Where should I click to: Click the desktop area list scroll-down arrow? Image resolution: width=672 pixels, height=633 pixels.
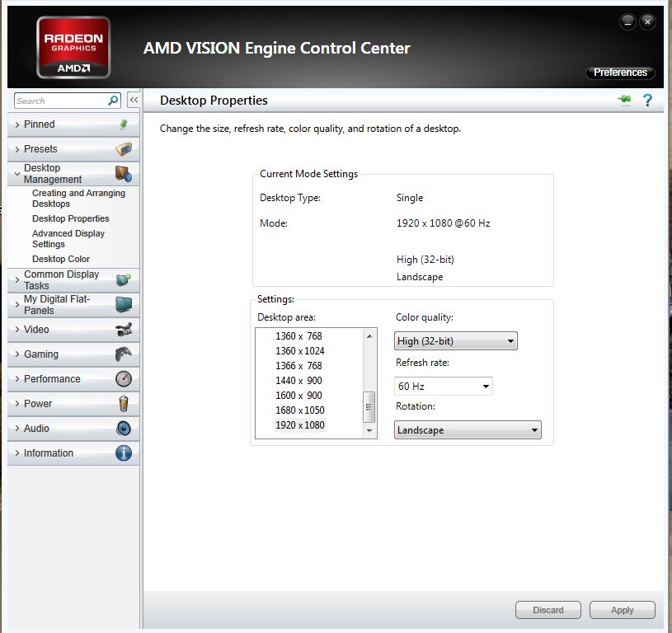[x=369, y=430]
